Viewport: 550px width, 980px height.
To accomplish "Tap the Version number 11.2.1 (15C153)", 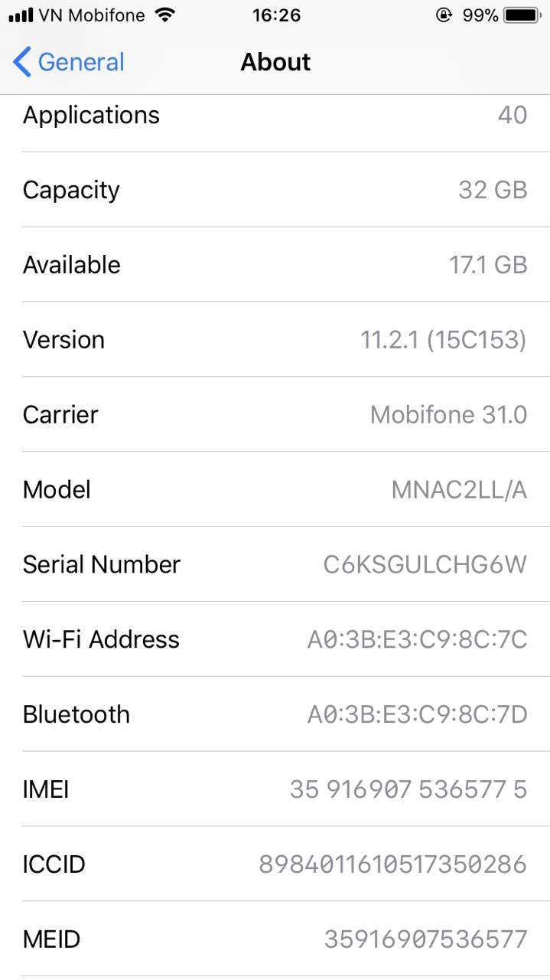I will [x=443, y=340].
